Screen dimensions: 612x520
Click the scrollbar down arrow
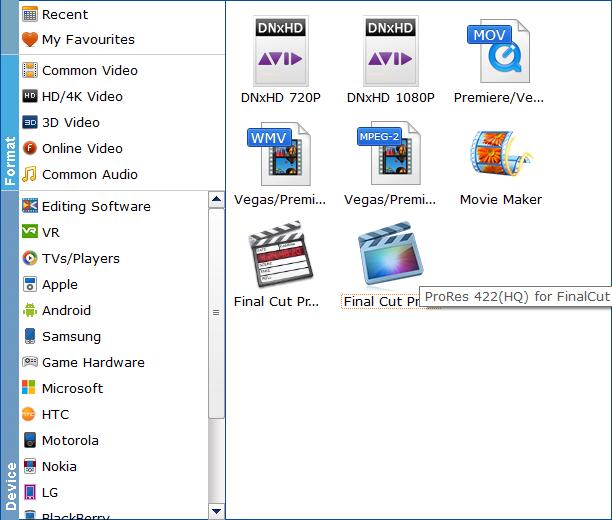(x=216, y=511)
